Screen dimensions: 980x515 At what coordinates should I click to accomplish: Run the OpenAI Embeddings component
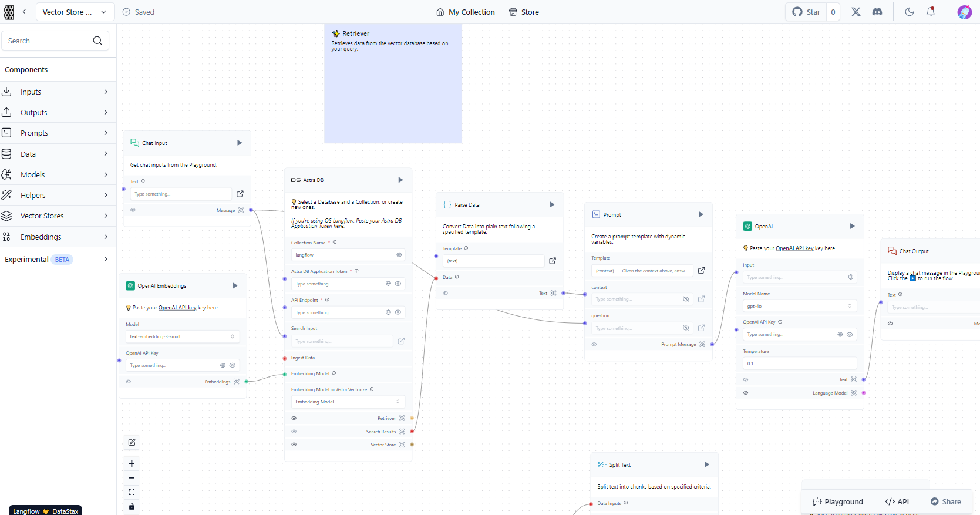[235, 285]
